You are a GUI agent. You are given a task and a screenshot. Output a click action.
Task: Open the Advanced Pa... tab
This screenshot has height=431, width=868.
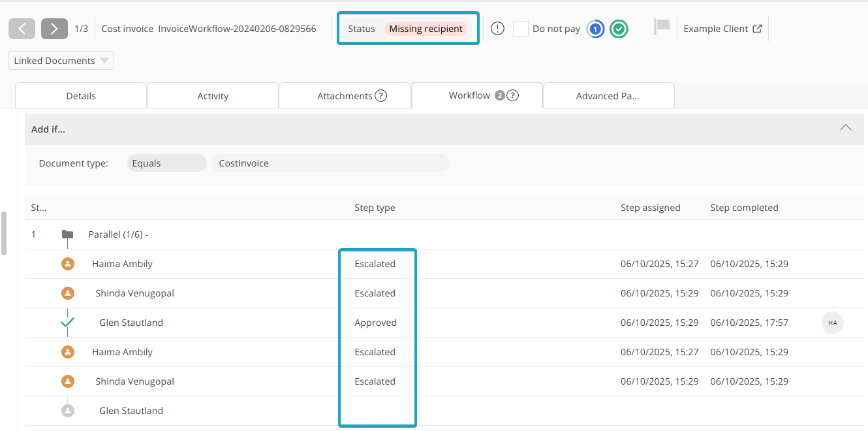[x=608, y=96]
